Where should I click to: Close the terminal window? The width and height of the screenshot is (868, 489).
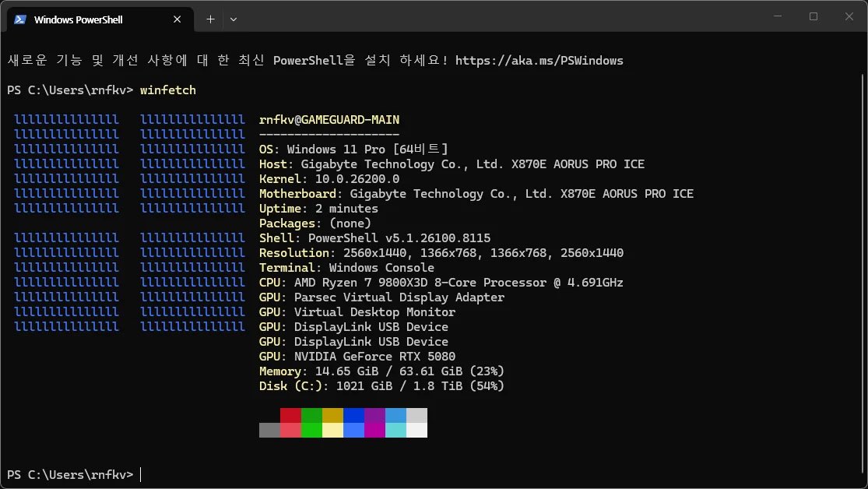click(x=849, y=16)
